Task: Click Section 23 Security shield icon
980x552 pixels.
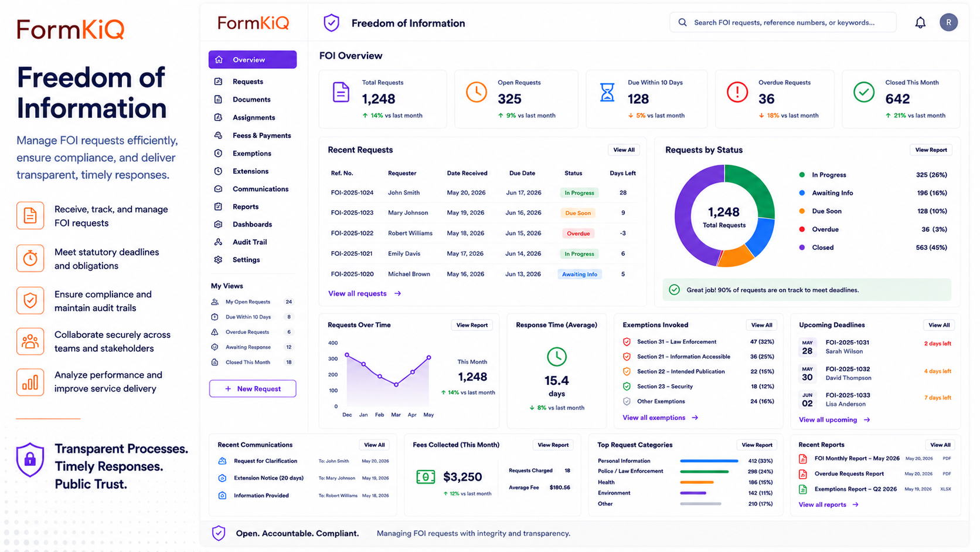Action: click(x=627, y=387)
